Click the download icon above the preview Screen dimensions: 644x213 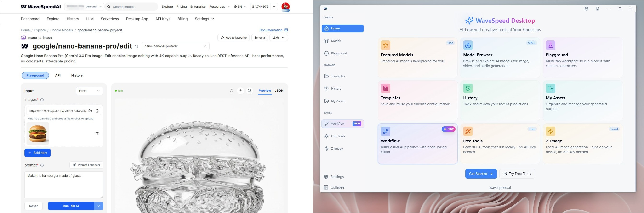tap(240, 91)
